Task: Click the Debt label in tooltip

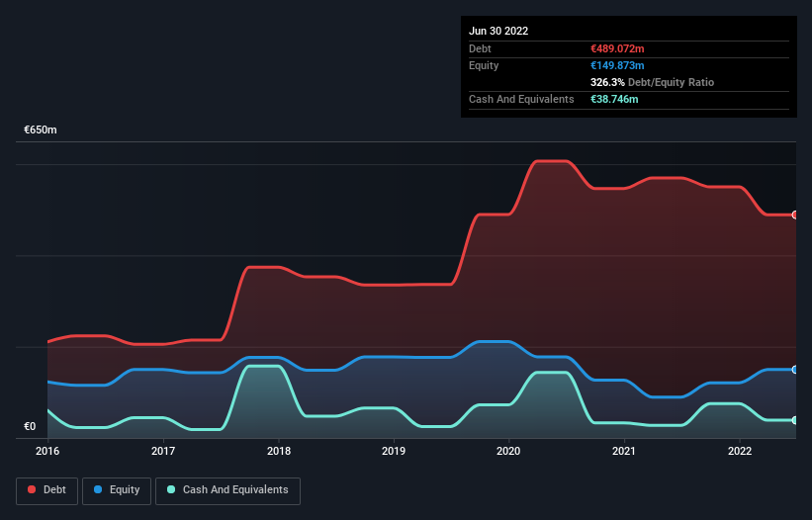Action: pos(480,48)
